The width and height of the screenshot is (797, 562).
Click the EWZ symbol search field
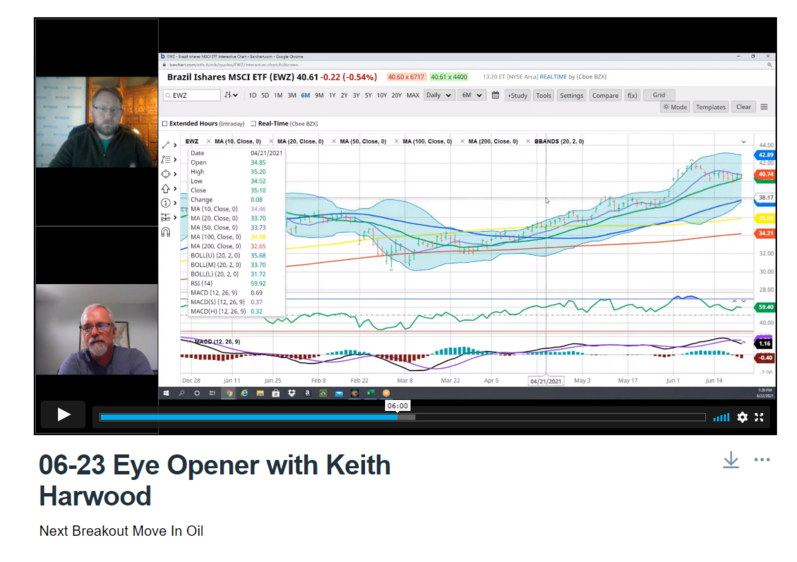pyautogui.click(x=192, y=95)
